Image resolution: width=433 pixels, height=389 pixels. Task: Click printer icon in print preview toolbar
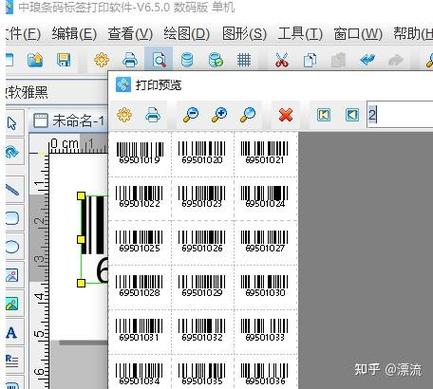tap(152, 115)
